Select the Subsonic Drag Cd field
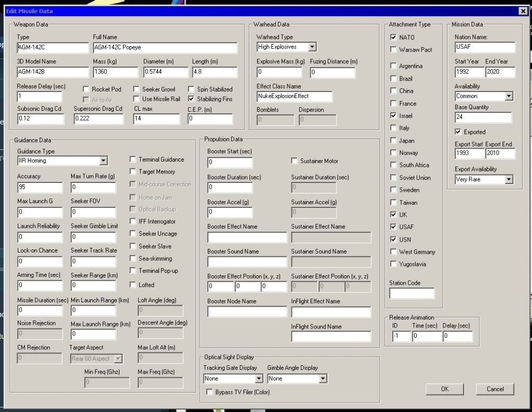 [41, 118]
